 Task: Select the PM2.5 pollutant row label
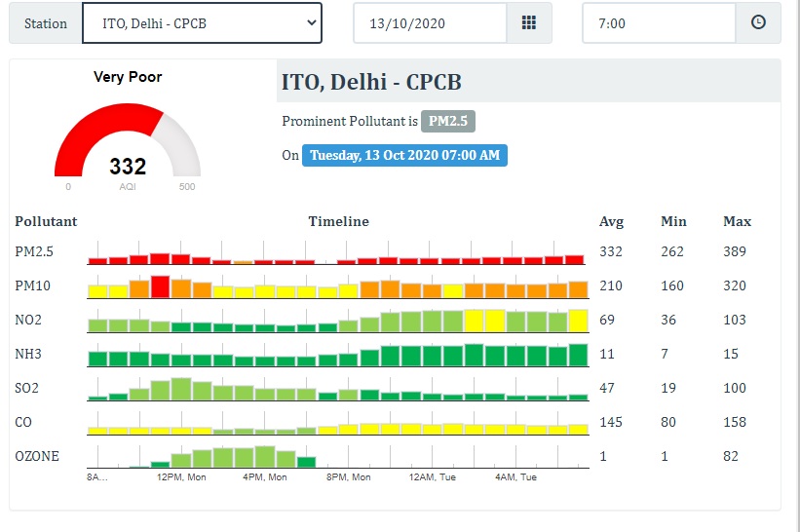[x=34, y=251]
